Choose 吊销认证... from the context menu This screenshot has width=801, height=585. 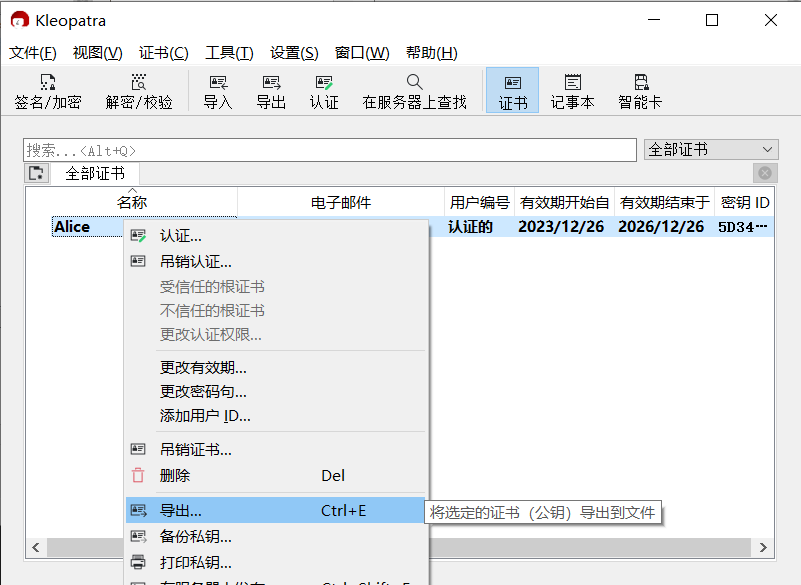(275, 262)
